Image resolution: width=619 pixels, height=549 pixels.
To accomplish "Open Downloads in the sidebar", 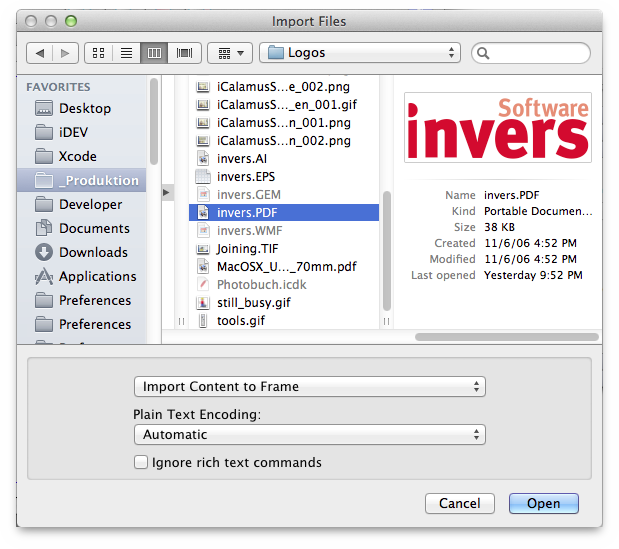I will [x=92, y=252].
